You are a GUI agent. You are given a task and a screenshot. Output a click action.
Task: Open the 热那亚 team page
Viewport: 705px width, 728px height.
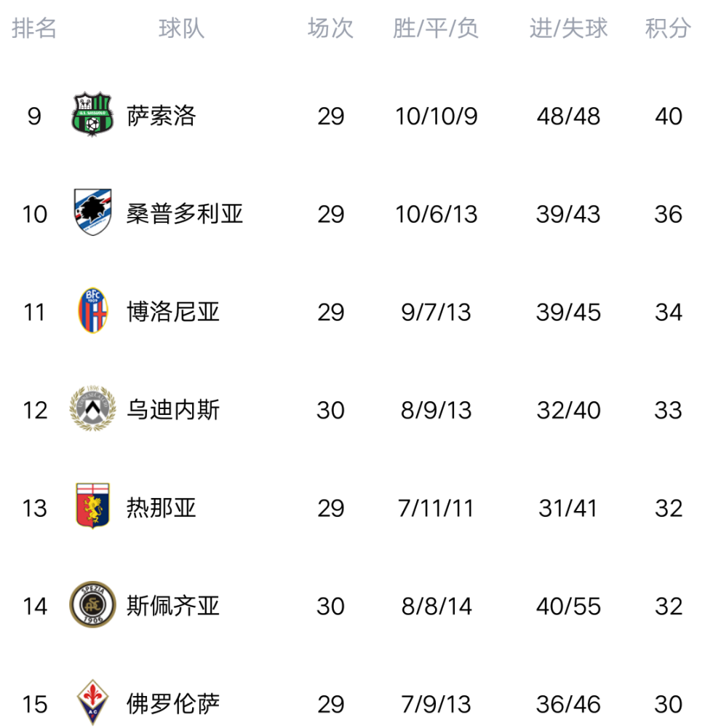(162, 507)
